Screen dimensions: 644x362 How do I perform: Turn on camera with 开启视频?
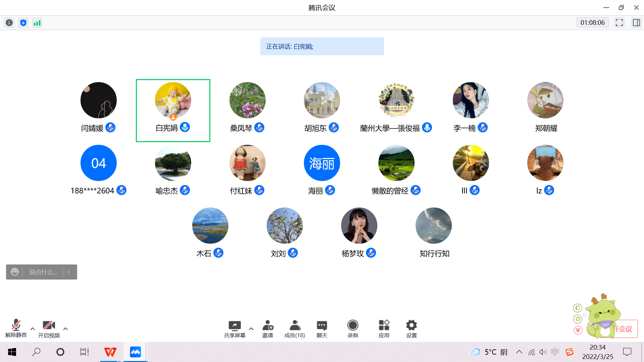coord(49,325)
